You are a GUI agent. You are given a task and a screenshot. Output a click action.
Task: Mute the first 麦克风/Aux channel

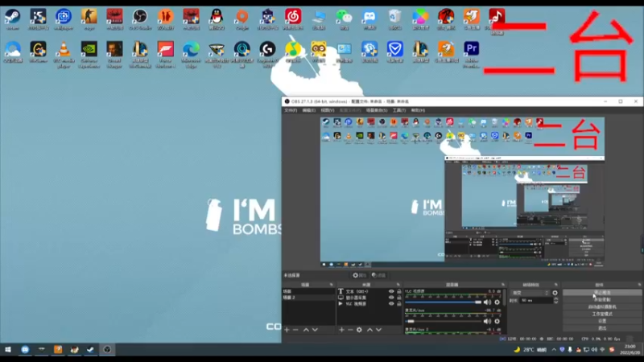pos(488,321)
